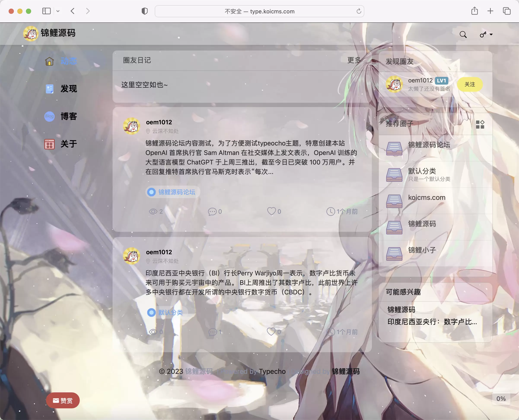Open oem1012 avatar in 发现圈友
Image resolution: width=519 pixels, height=420 pixels.
point(394,84)
